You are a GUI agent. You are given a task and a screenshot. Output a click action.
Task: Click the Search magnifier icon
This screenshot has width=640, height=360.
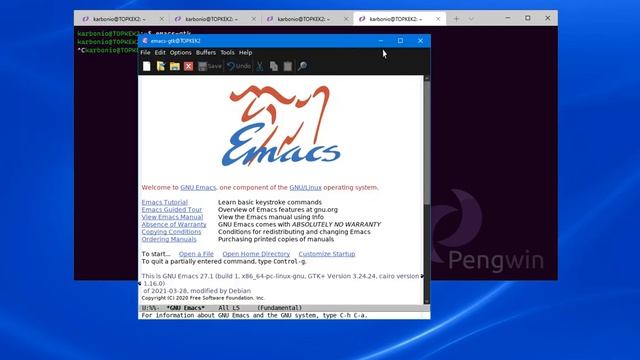point(302,66)
